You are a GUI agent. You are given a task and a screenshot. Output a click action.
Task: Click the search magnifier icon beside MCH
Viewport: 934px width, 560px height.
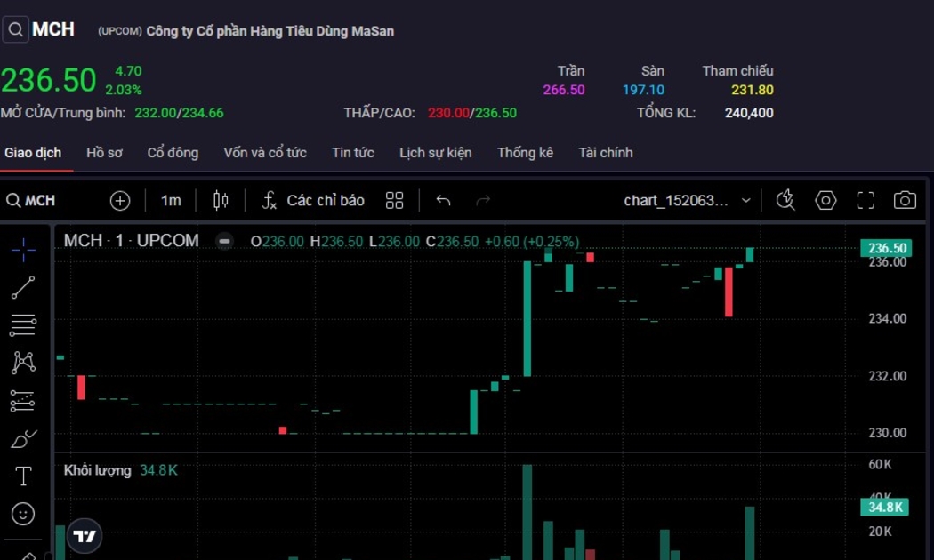pyautogui.click(x=15, y=30)
